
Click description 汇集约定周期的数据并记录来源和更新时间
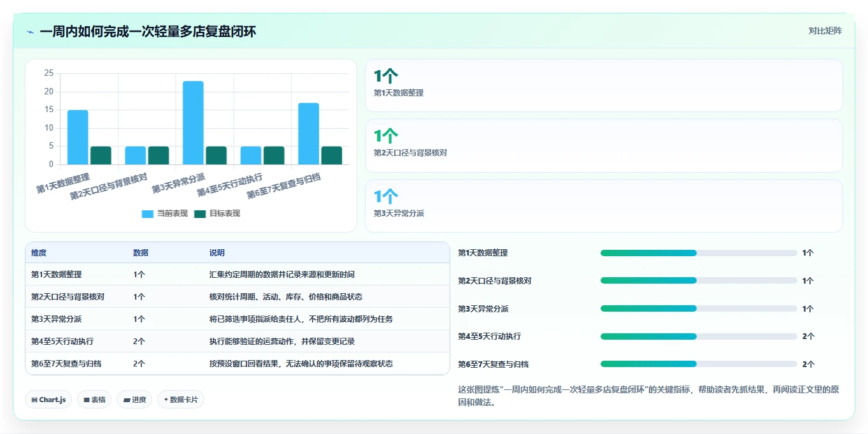click(x=282, y=275)
